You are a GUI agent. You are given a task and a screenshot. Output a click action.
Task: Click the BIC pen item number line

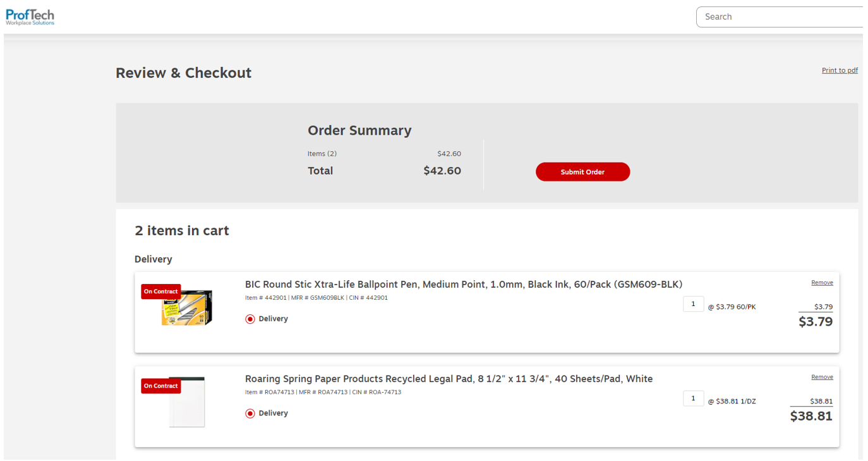[316, 298]
